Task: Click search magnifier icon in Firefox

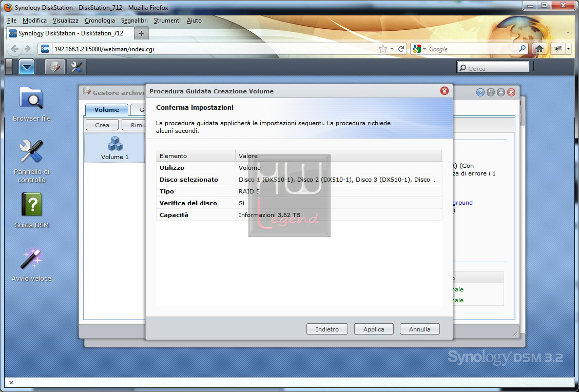Action: [x=522, y=49]
